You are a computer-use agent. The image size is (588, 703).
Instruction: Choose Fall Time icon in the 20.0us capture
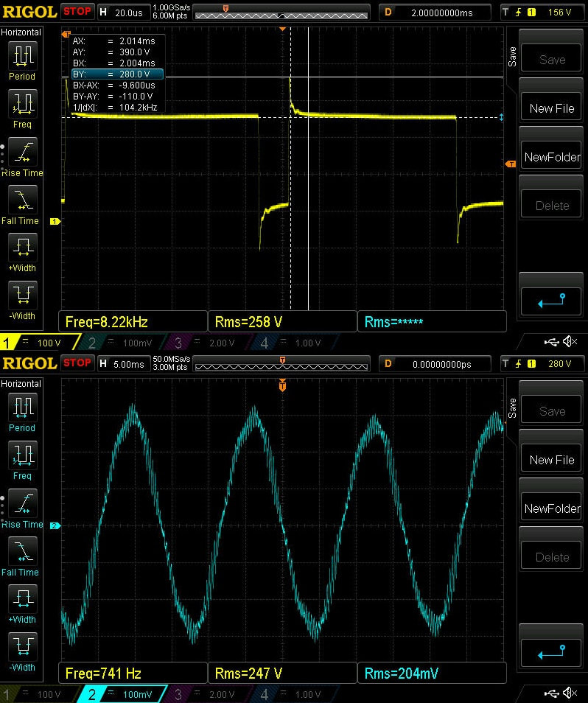pyautogui.click(x=23, y=200)
